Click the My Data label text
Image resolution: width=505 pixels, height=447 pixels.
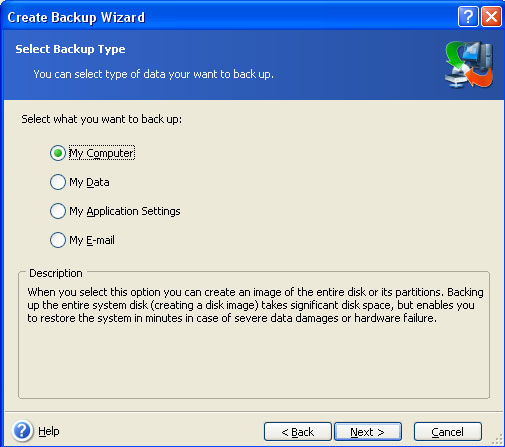pos(89,182)
